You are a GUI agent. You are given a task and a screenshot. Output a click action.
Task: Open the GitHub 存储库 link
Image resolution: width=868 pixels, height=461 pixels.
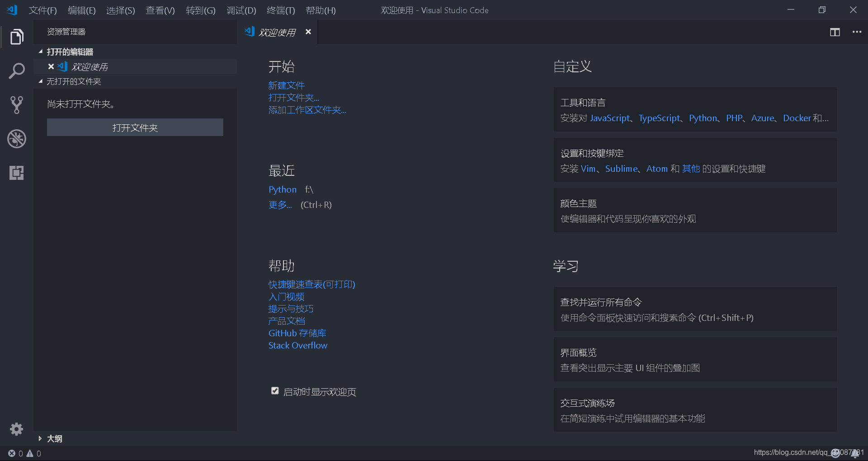(x=297, y=333)
